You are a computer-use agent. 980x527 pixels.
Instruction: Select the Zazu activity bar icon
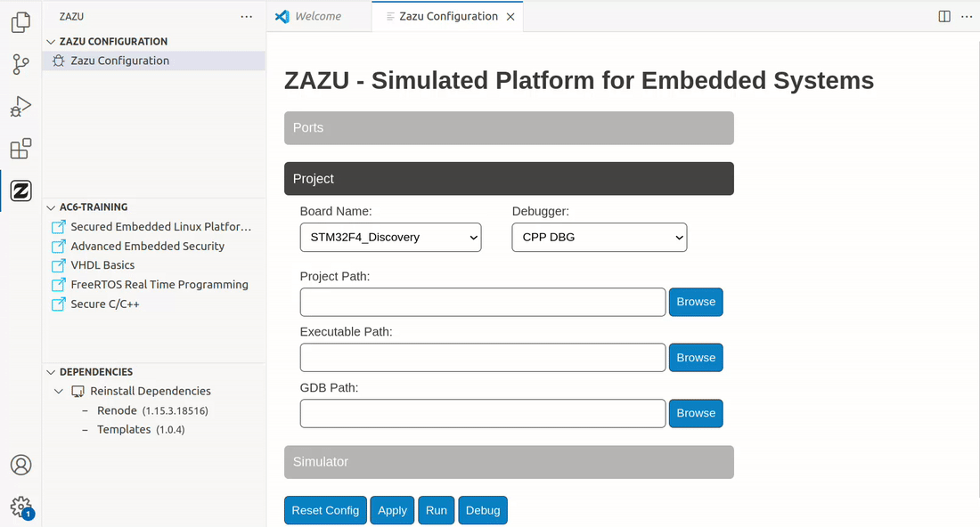point(20,191)
